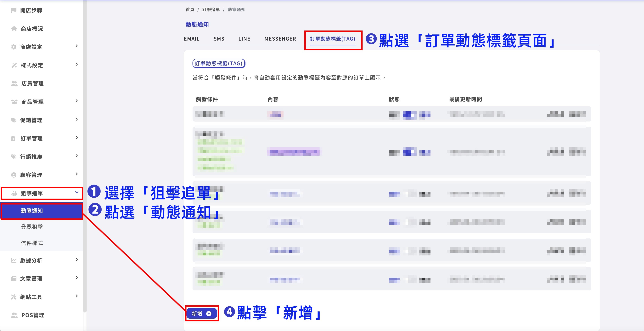The width and height of the screenshot is (644, 331).
Task: Open the 商店概況 menu item
Action: (32, 29)
